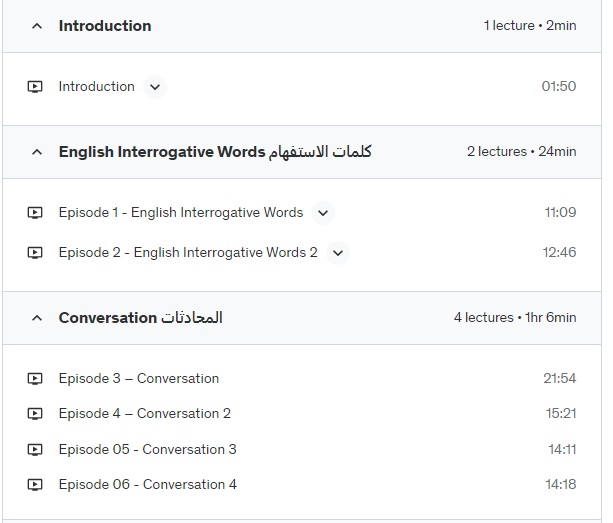Click the Conversation section heading text
Screen dimensions: 613x523
141,317
